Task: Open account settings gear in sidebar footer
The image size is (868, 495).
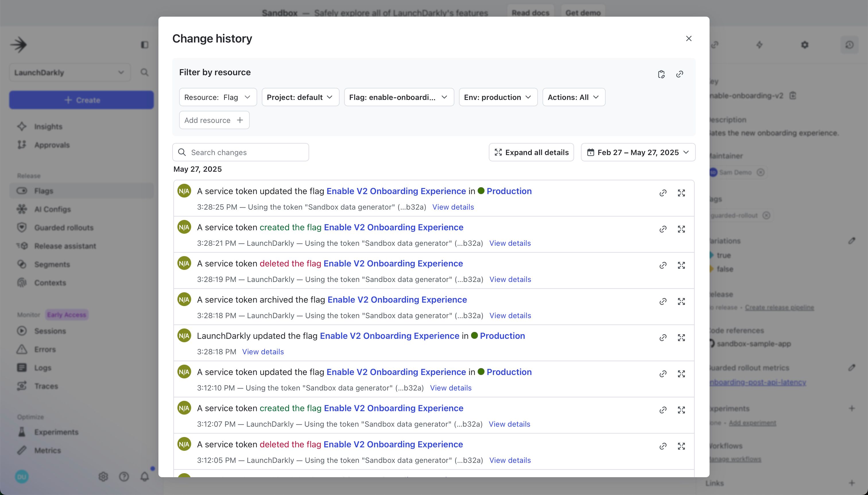Action: tap(103, 477)
